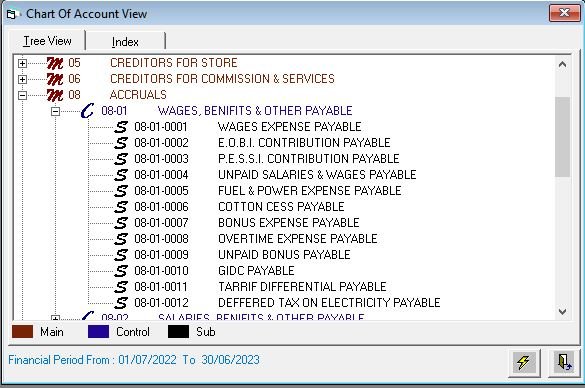Click the M icon for account 05
This screenshot has height=388, width=585.
pyautogui.click(x=55, y=63)
